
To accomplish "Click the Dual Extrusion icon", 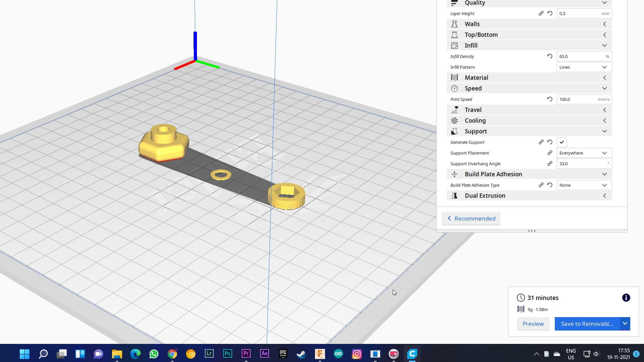I will point(454,196).
